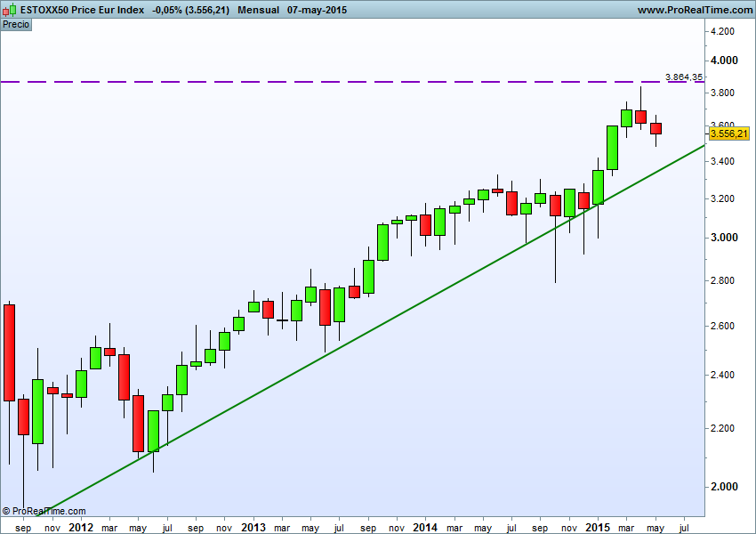Click the ESTOXX50 Price Eur Index title
Viewport: 756px width, 534px height.
pos(81,10)
